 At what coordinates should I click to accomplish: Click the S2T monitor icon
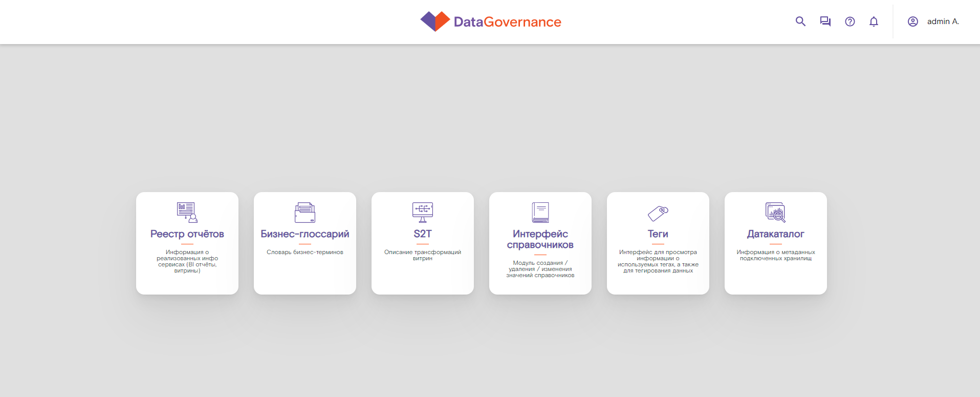[423, 212]
